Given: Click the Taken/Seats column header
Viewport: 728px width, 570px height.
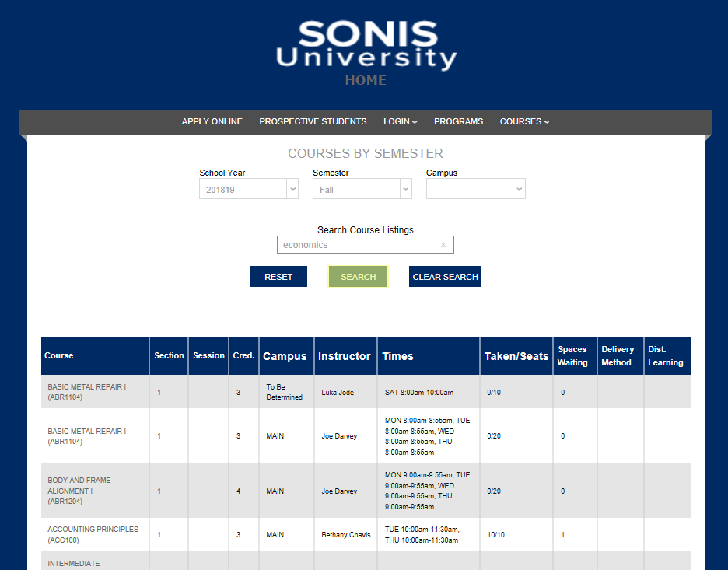Looking at the screenshot, I should (x=516, y=356).
